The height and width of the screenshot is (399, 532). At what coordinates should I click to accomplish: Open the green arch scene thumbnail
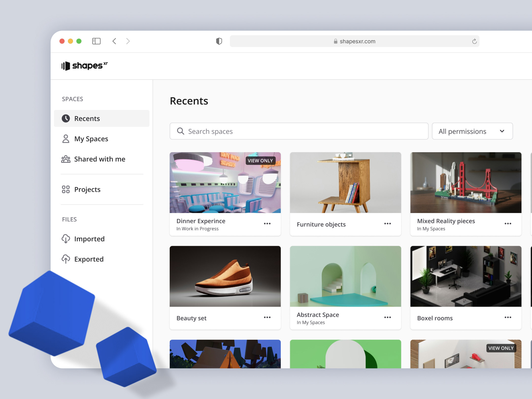point(345,354)
